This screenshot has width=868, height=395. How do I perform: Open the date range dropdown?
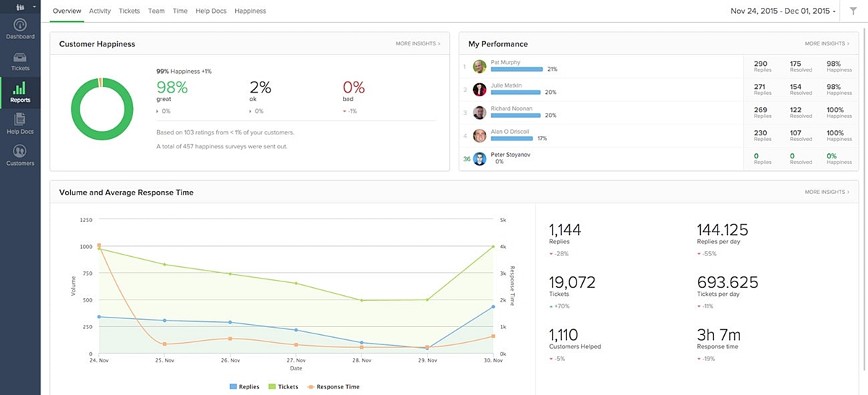click(x=783, y=11)
